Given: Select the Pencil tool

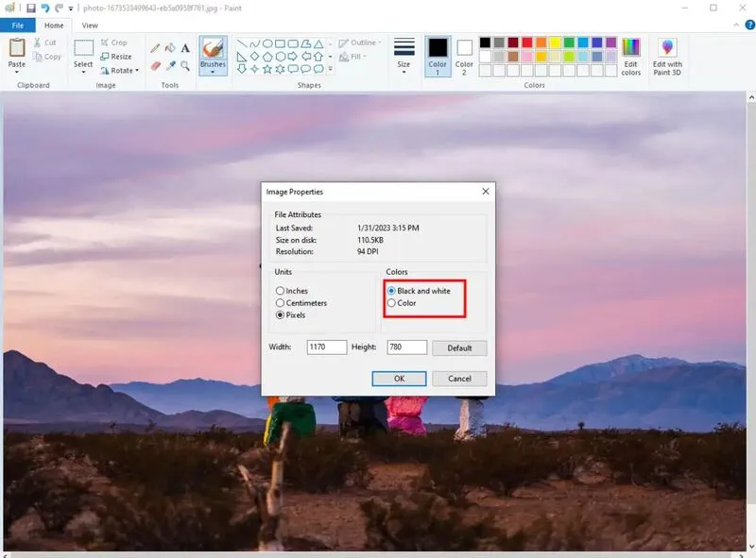Looking at the screenshot, I should click(155, 48).
